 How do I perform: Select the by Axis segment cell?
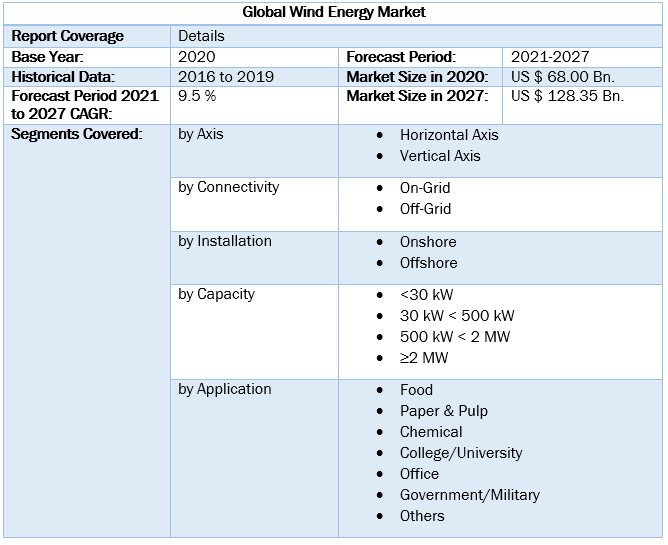tap(201, 134)
